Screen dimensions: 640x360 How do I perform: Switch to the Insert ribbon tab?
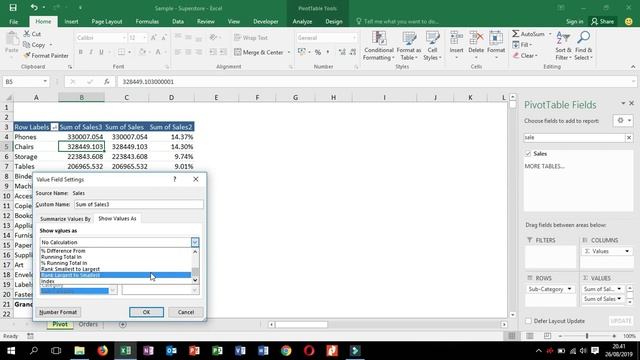pos(71,21)
